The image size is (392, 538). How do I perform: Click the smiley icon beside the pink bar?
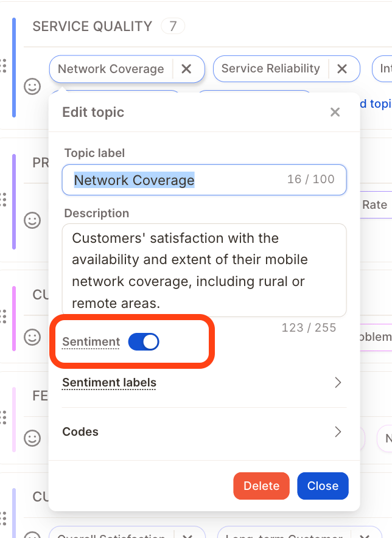[32, 337]
